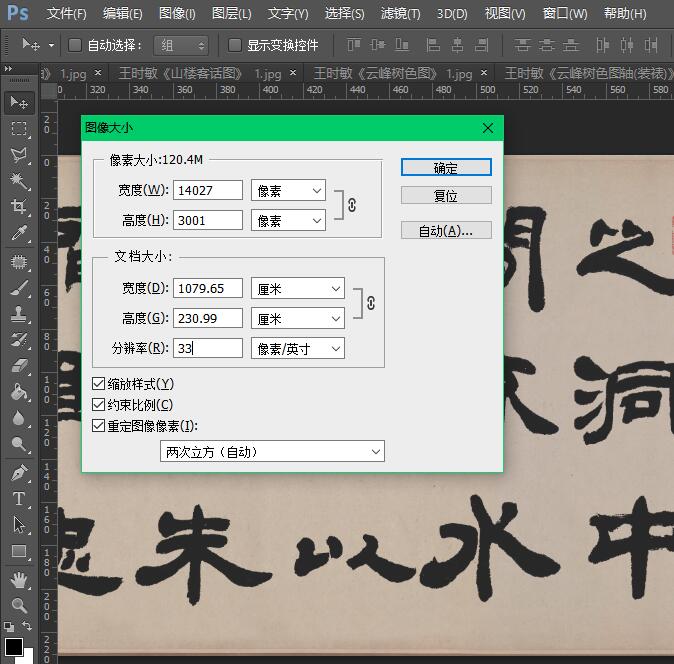Swap foreground and background colors
This screenshot has height=664, width=674.
coord(27,626)
